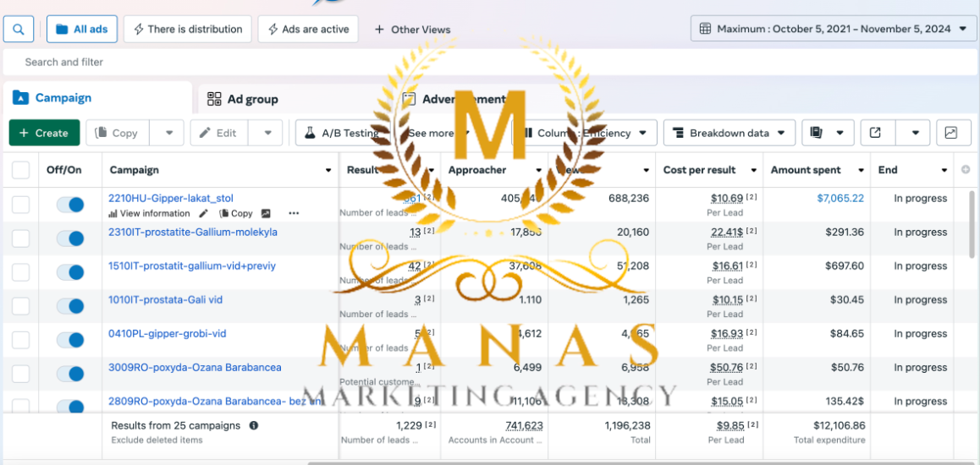Tick checkbox for 1510IT-prostatit-gallium-vid+previy
This screenshot has width=980, height=465.
click(x=20, y=272)
